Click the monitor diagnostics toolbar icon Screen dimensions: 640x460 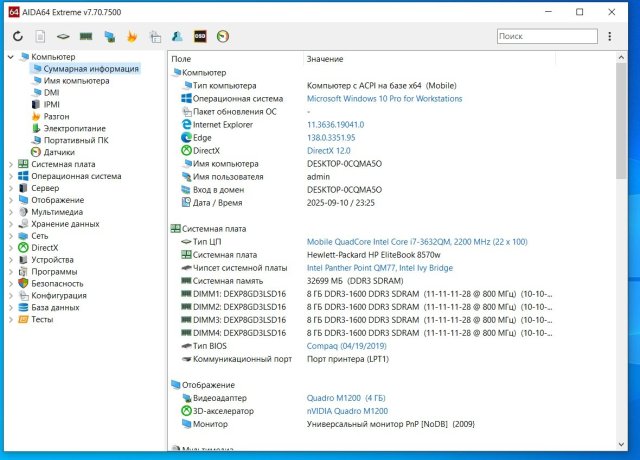(x=109, y=37)
